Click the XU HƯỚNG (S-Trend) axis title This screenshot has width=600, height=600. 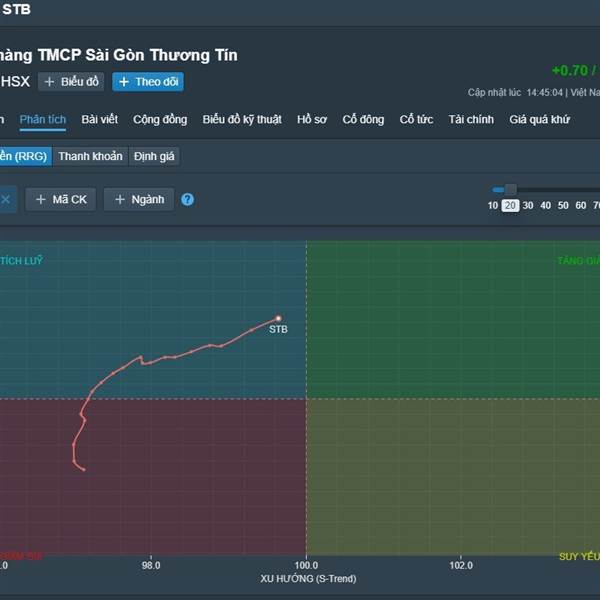[x=308, y=579]
